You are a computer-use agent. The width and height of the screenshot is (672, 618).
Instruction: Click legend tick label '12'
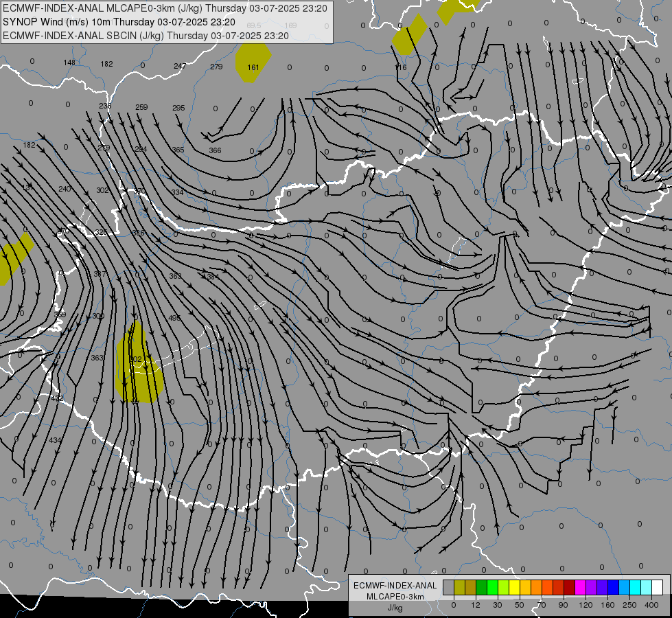475,605
